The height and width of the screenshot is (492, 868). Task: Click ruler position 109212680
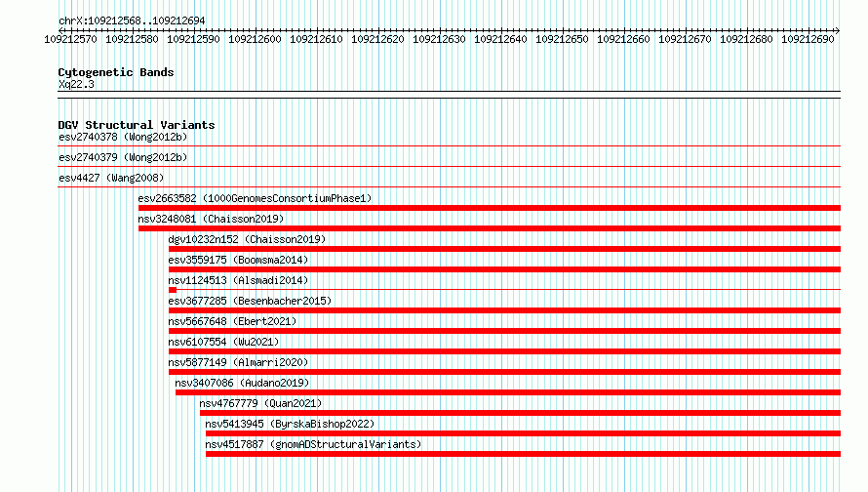click(x=746, y=39)
